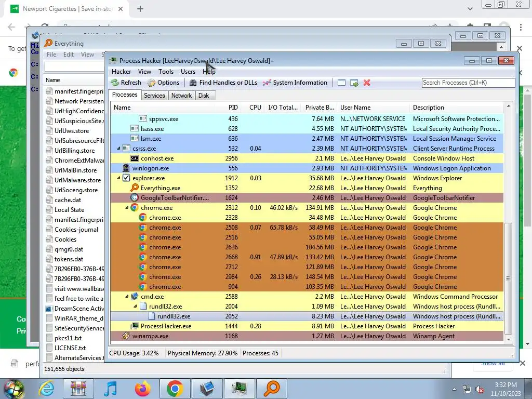This screenshot has width=532, height=399.
Task: Show hidden tray icons arrow
Action: point(454,390)
